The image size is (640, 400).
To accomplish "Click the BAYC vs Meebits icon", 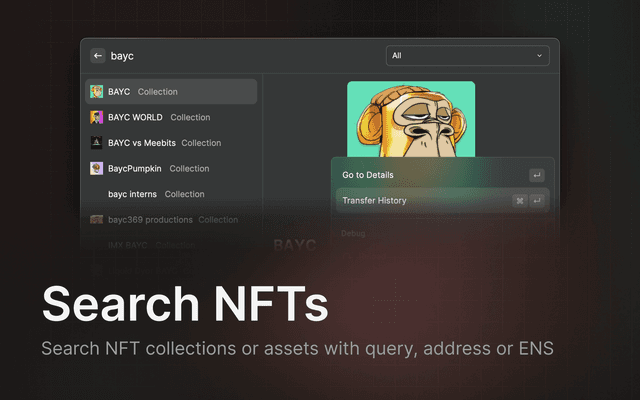I will [96, 143].
